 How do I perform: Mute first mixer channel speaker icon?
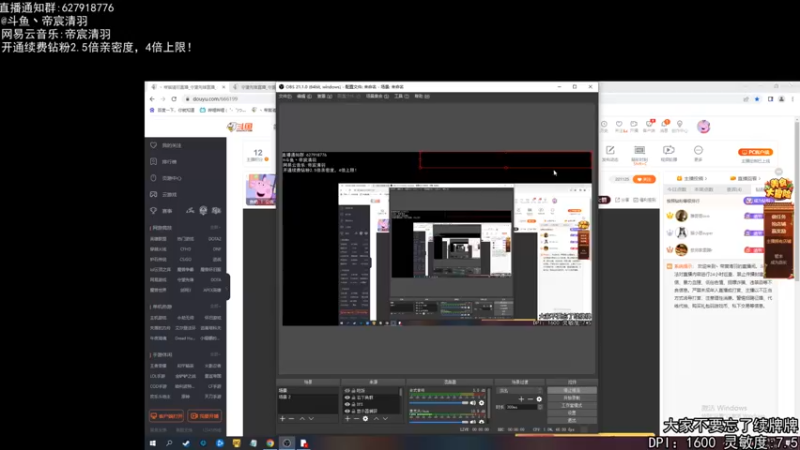tap(473, 403)
